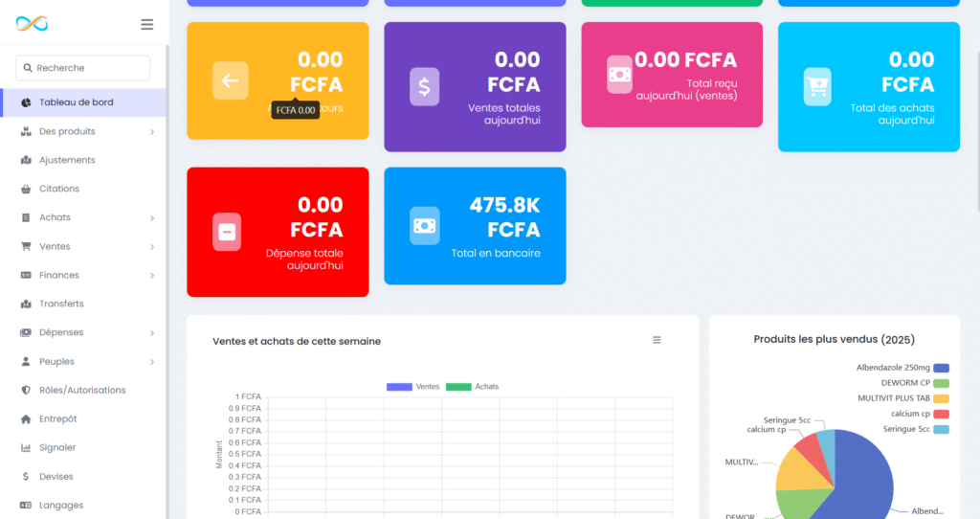Open the Devises menu item
The height and width of the screenshot is (519, 980).
[84, 477]
